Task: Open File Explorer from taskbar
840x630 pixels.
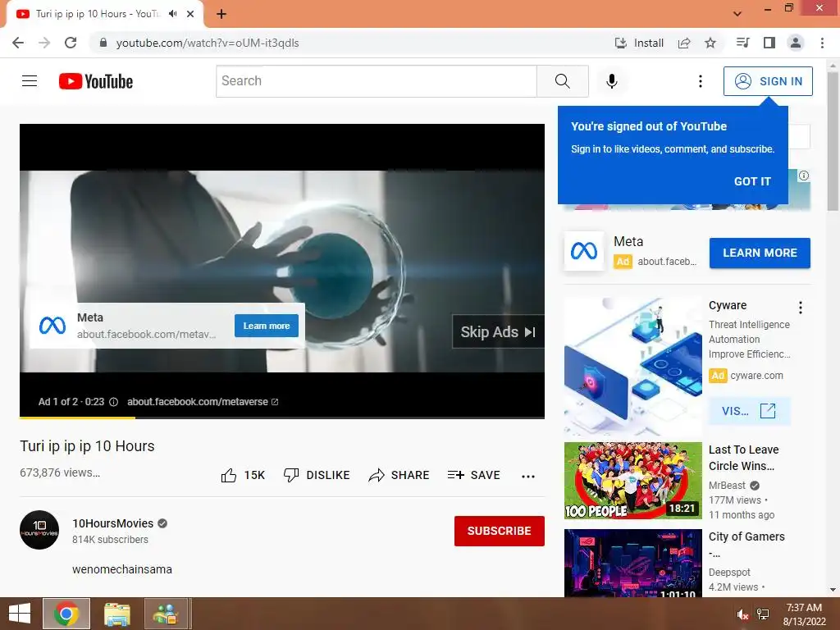Action: [116, 614]
